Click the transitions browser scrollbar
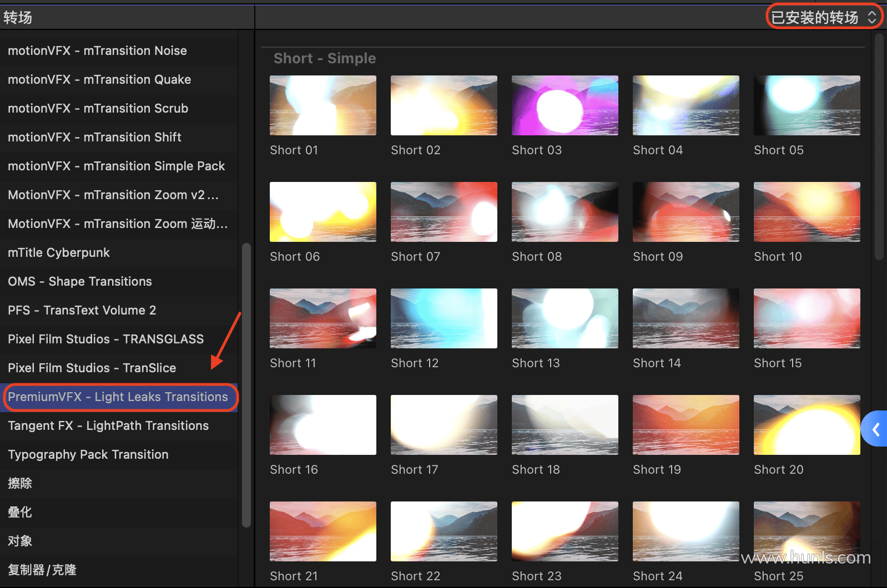Viewport: 887px width, 588px height. click(x=879, y=146)
